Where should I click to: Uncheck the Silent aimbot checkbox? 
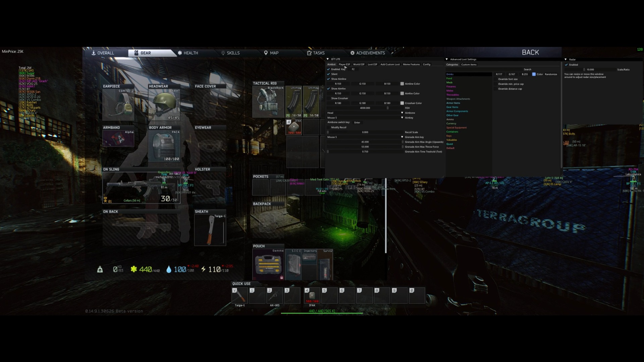click(328, 74)
